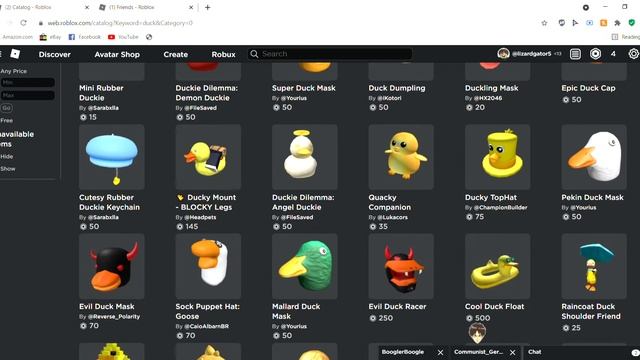Bookmark this page with star icon
640x360 pixels.
pyautogui.click(x=544, y=23)
